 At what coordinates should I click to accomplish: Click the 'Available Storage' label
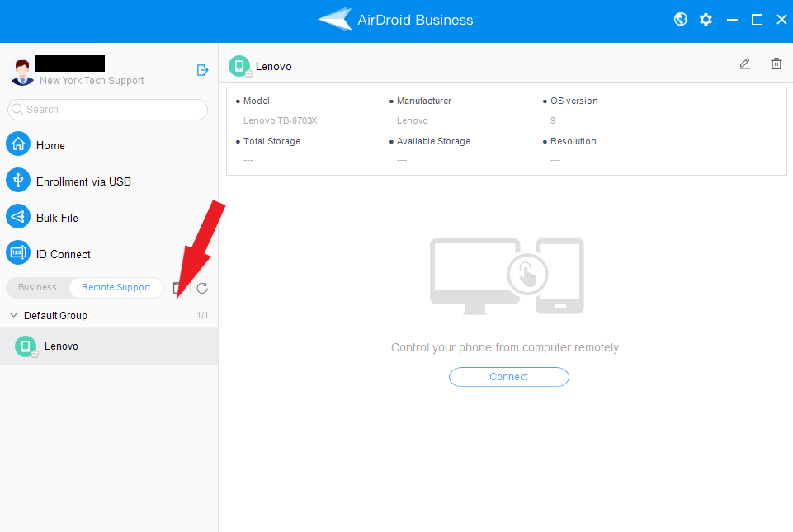433,141
